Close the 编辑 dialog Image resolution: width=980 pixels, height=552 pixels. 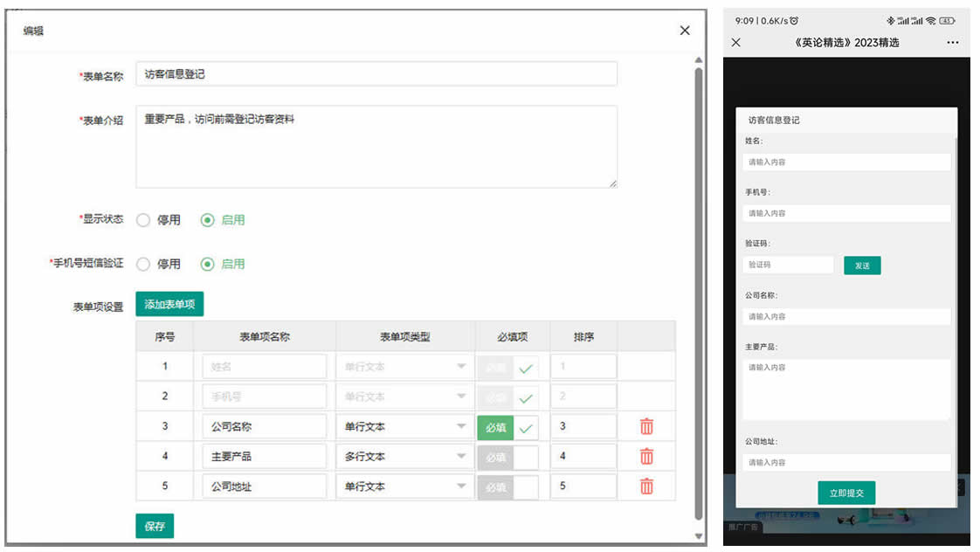(685, 31)
